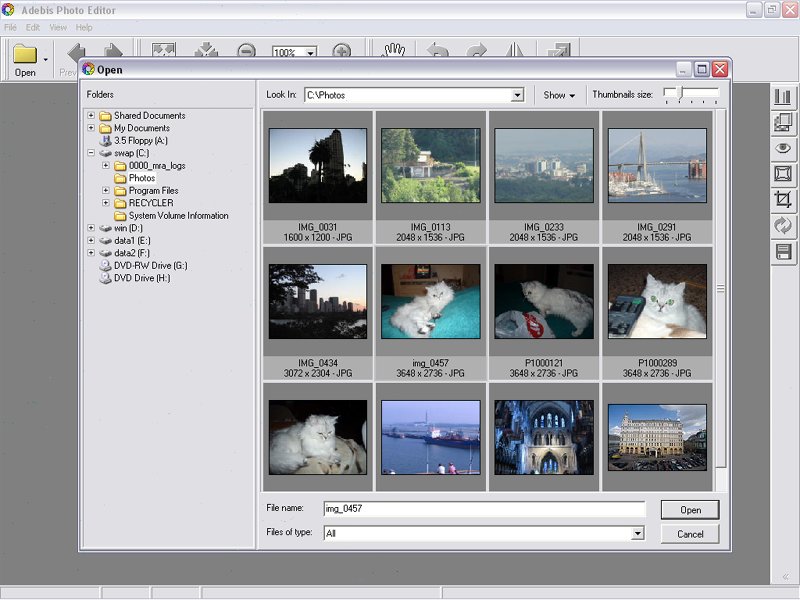Click the floppy disk save icon
800x600 pixels.
tap(783, 252)
